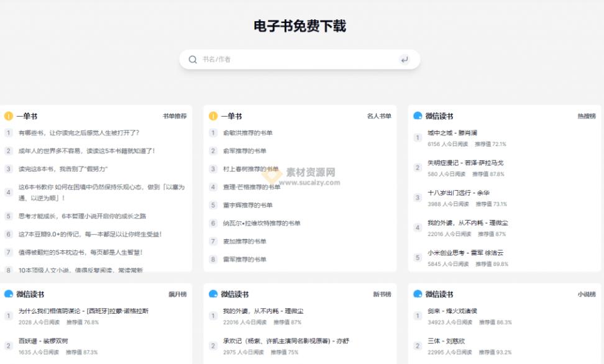604x364 pixels.
Task: Click the blue 微信读书 icon in the 新书榜 card
Action: click(x=213, y=294)
